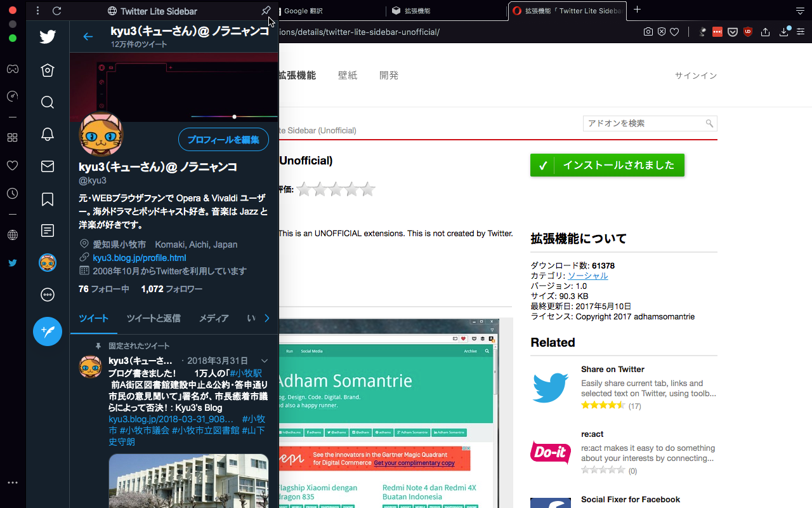The height and width of the screenshot is (508, 812).
Task: Open the downloads icon
Action: point(783,32)
